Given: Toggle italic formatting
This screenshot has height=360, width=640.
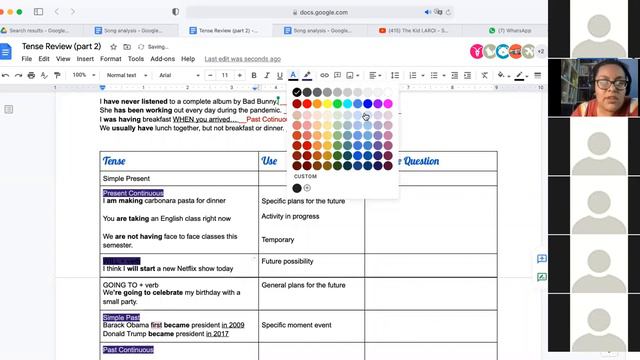Looking at the screenshot, I should pyautogui.click(x=267, y=75).
